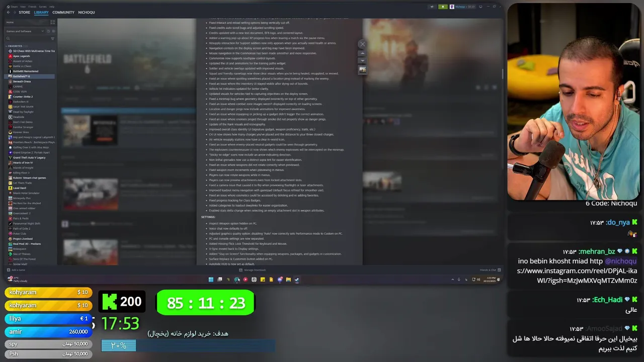
Task: Open the Friends menu
Action: [32, 7]
